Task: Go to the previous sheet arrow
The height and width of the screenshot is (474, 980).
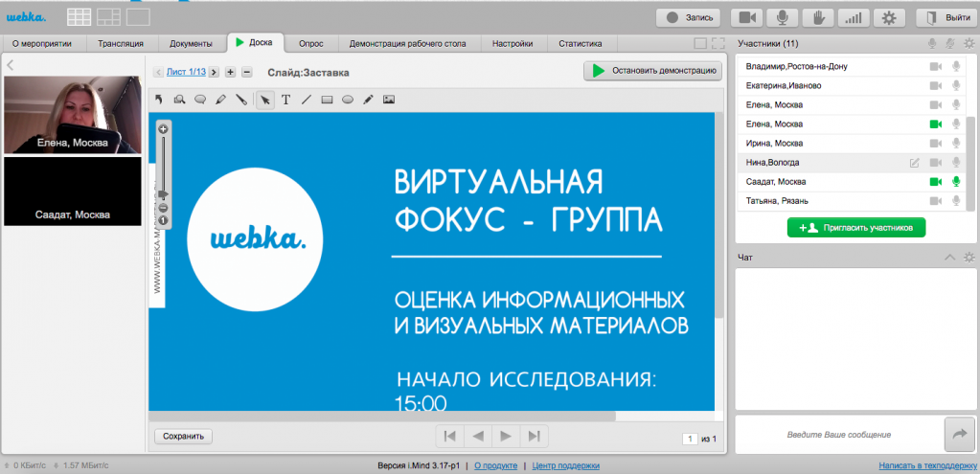Action: pos(159,72)
